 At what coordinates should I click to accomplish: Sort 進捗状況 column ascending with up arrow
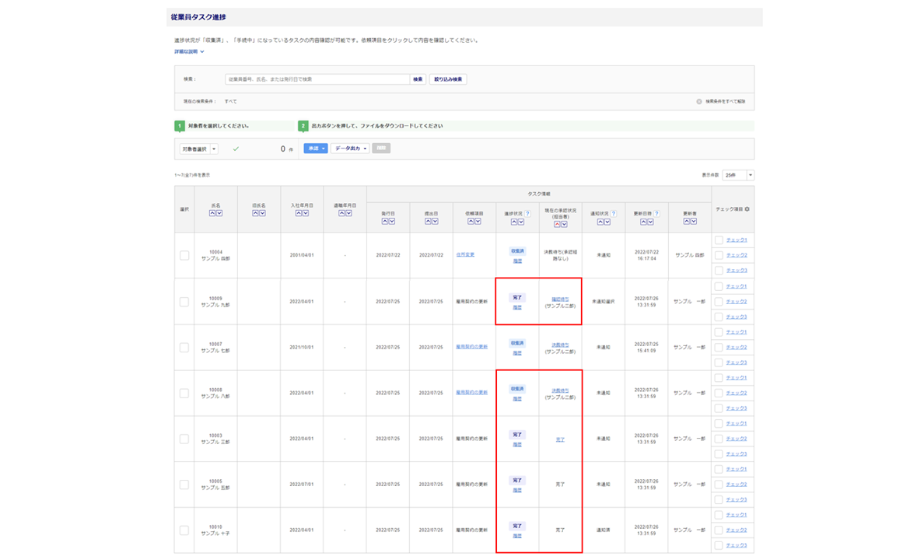[x=513, y=222]
